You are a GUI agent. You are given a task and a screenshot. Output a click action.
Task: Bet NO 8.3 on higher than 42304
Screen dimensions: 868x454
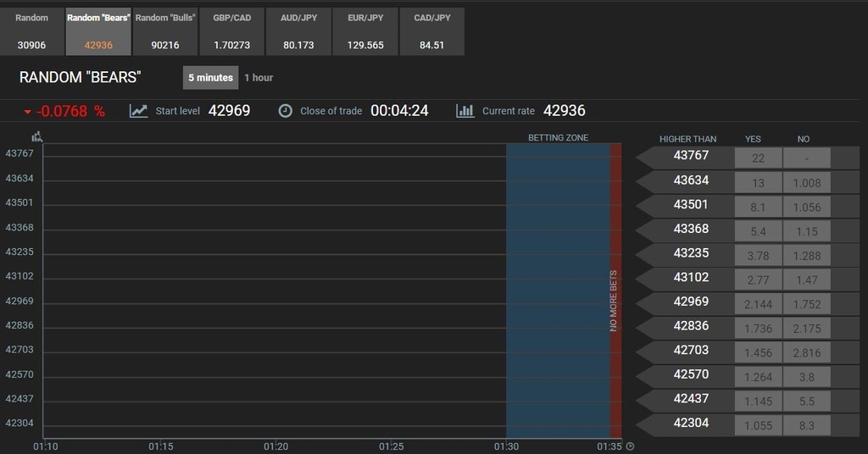(807, 426)
